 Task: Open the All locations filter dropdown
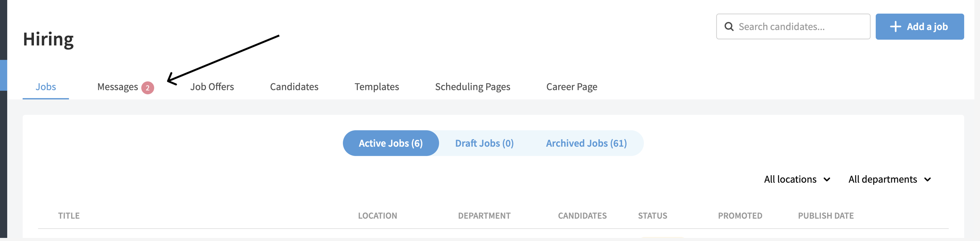[x=797, y=180]
